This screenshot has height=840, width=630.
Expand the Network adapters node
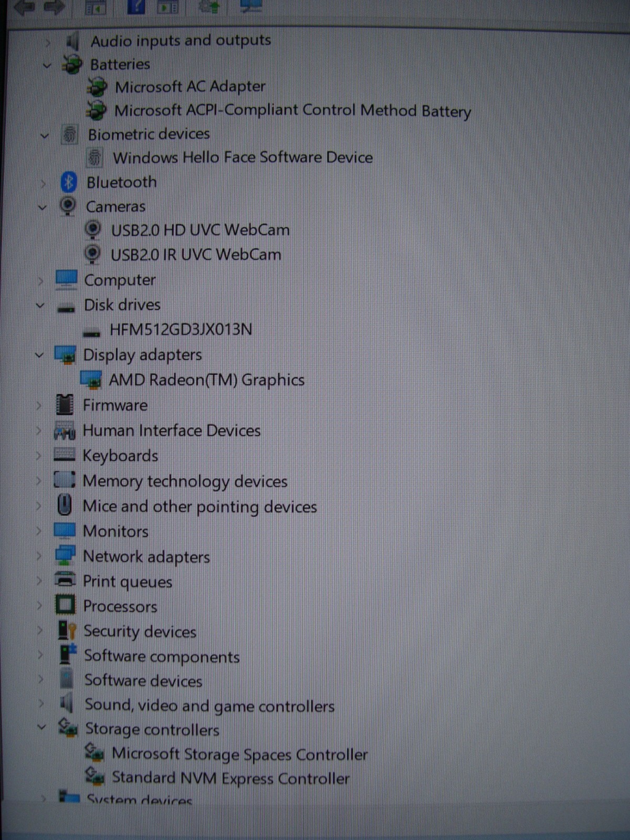[x=39, y=556]
